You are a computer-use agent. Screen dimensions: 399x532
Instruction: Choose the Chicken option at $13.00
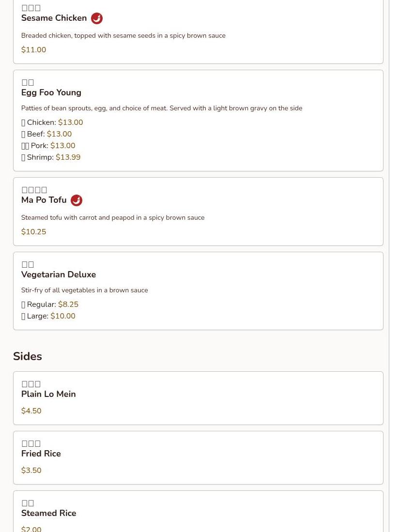(x=52, y=122)
